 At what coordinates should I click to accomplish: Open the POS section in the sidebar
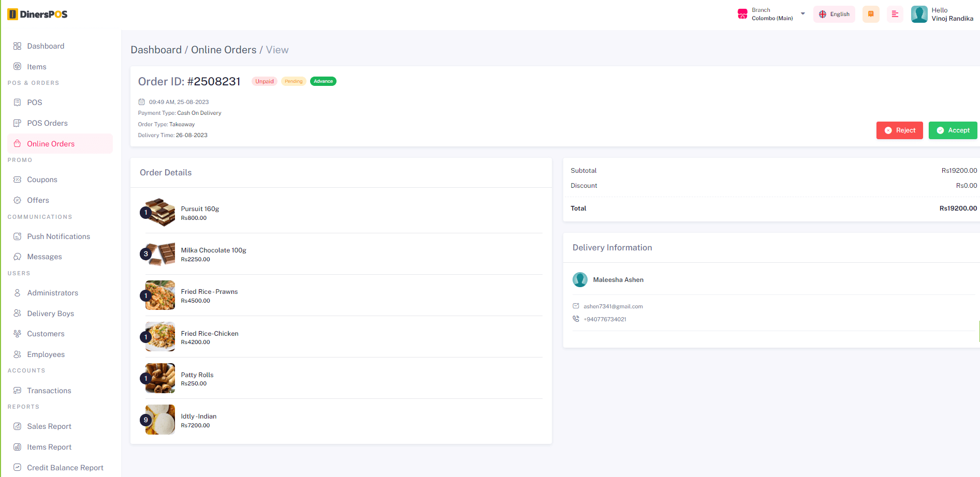coord(34,102)
